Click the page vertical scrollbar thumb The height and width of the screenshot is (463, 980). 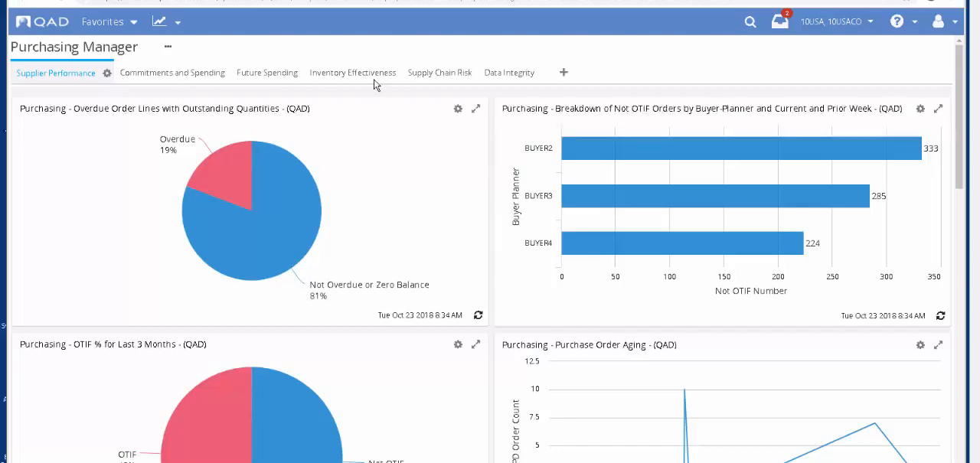[959, 116]
